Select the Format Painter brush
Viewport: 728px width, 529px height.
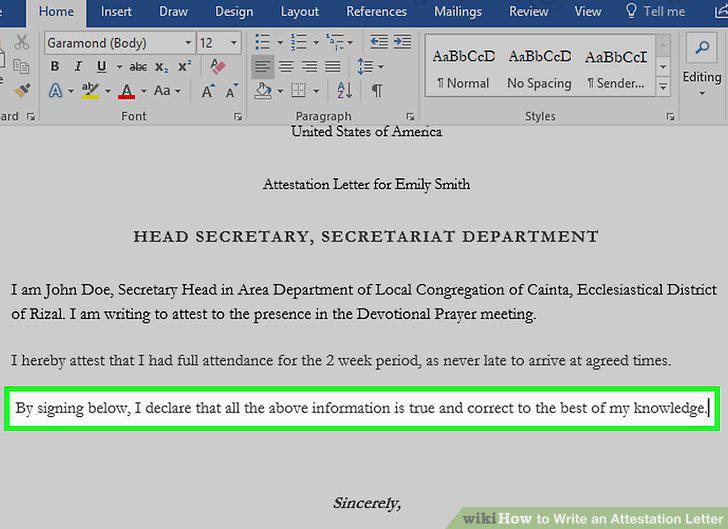click(x=21, y=91)
